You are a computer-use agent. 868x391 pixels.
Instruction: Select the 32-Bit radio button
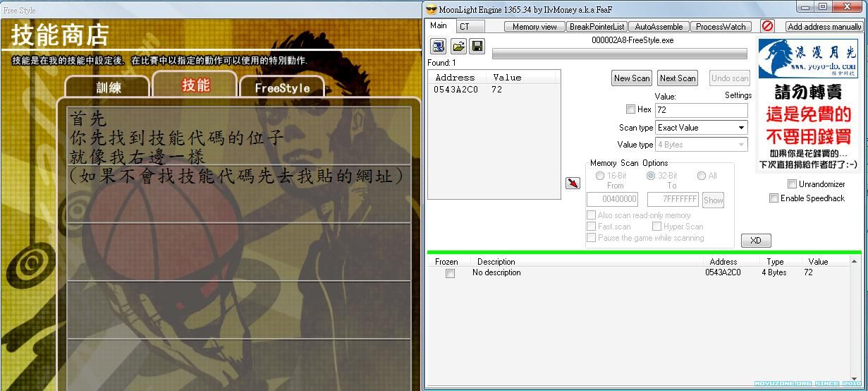(651, 176)
